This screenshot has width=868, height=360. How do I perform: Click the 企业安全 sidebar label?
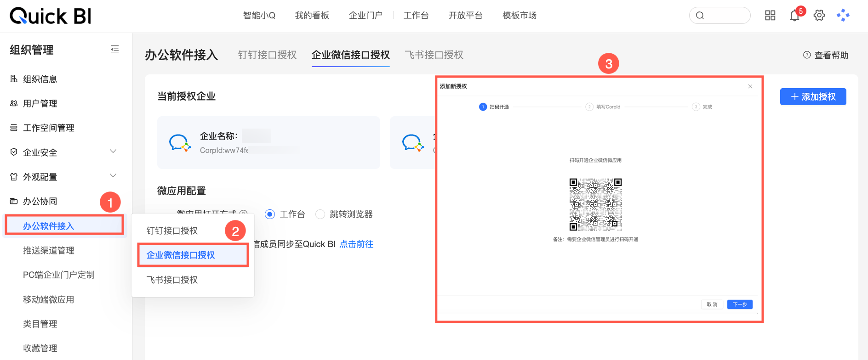[40, 152]
